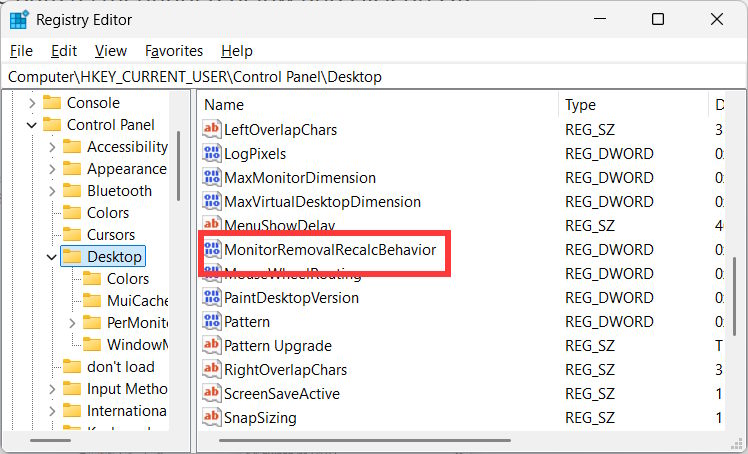The width and height of the screenshot is (748, 454).
Task: Expand the Bluetooth key
Action: 52,191
